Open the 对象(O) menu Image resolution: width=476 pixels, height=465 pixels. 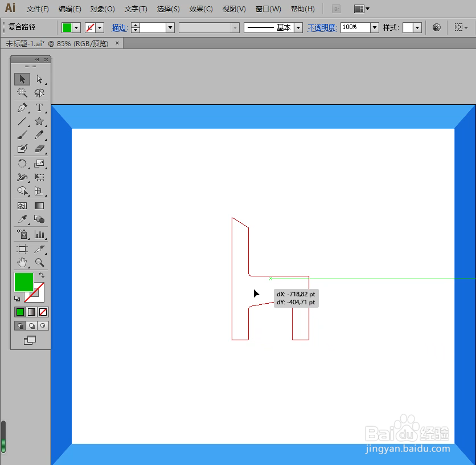(x=102, y=9)
